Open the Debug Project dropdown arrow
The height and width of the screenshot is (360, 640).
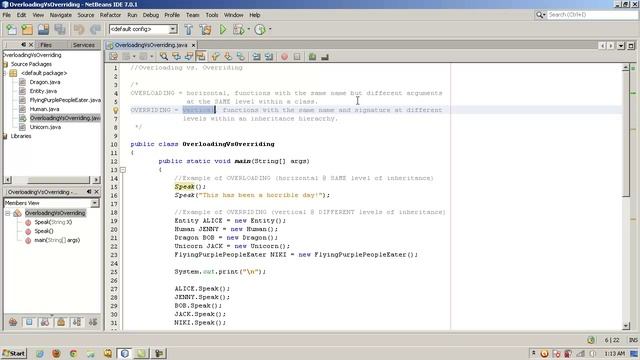248,29
